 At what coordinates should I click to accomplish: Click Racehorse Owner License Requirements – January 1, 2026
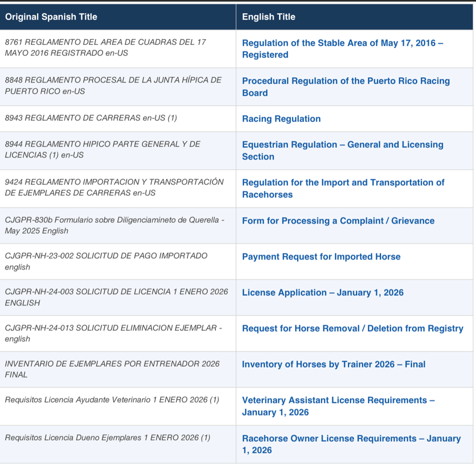tap(351, 445)
